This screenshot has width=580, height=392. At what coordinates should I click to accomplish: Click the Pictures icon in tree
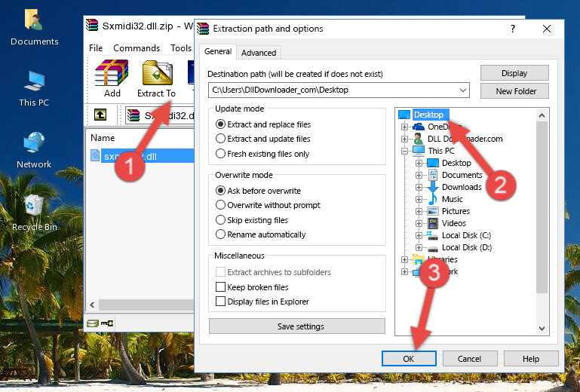[432, 211]
